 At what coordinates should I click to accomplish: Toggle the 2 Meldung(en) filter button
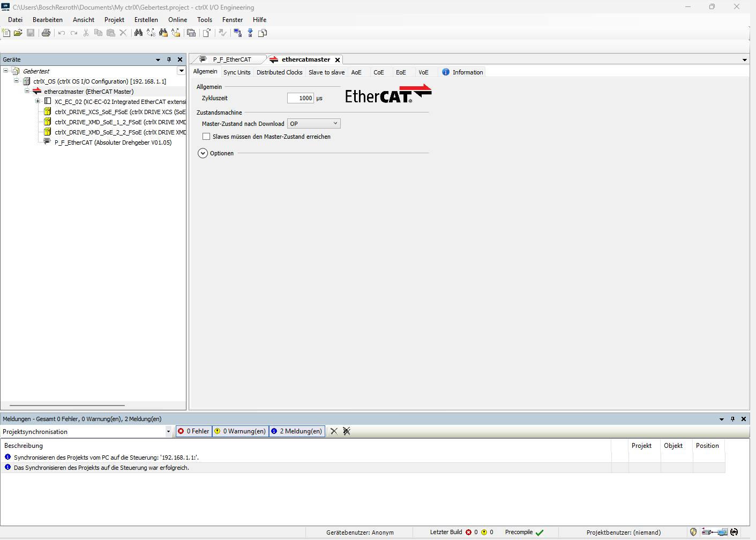pos(296,431)
